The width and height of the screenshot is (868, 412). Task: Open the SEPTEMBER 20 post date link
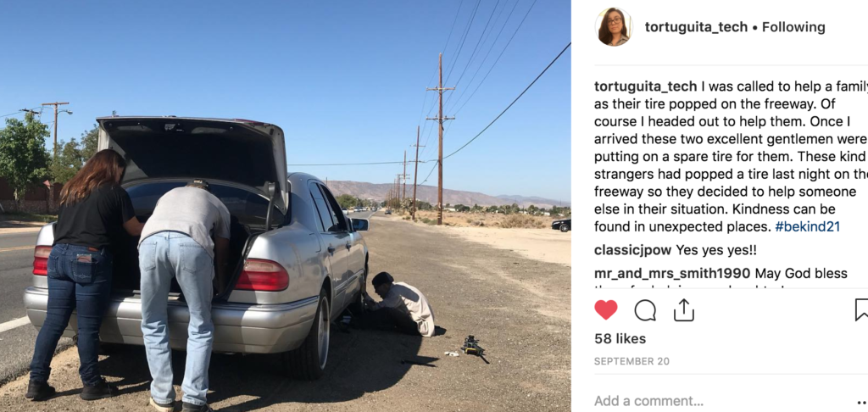click(632, 362)
